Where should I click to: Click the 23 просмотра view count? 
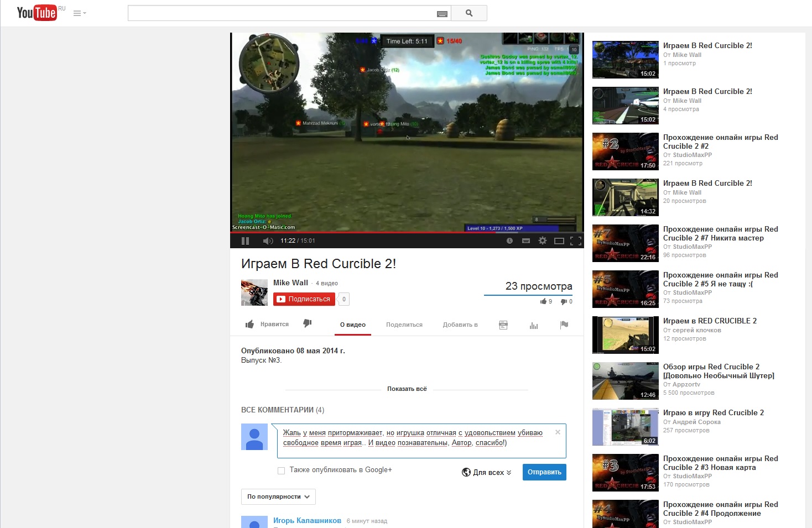(539, 286)
